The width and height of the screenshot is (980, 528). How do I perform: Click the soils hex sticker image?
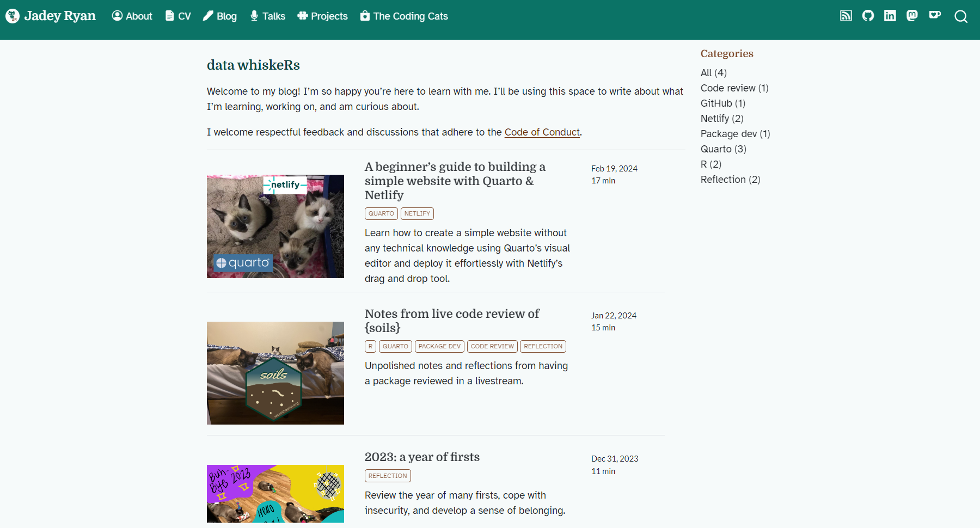275,373
